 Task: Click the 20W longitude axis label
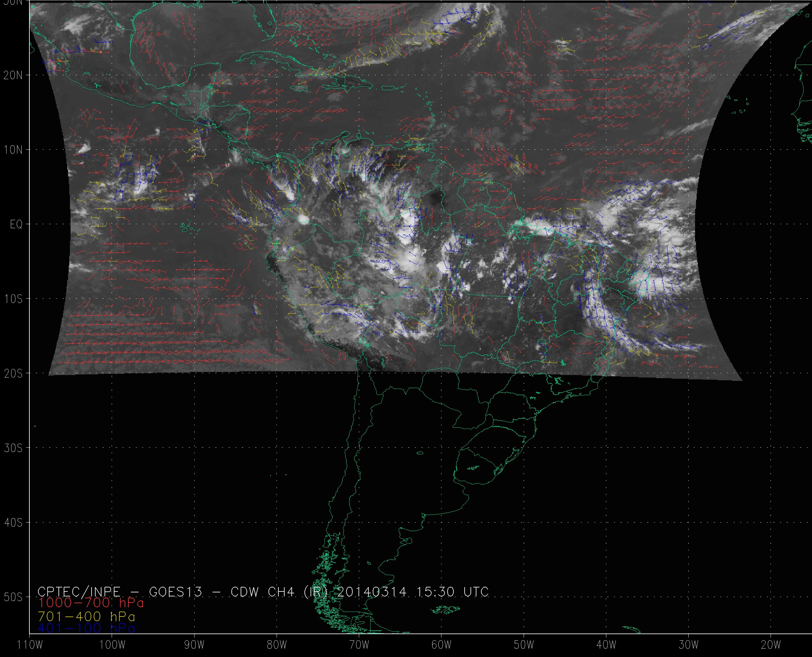click(771, 645)
